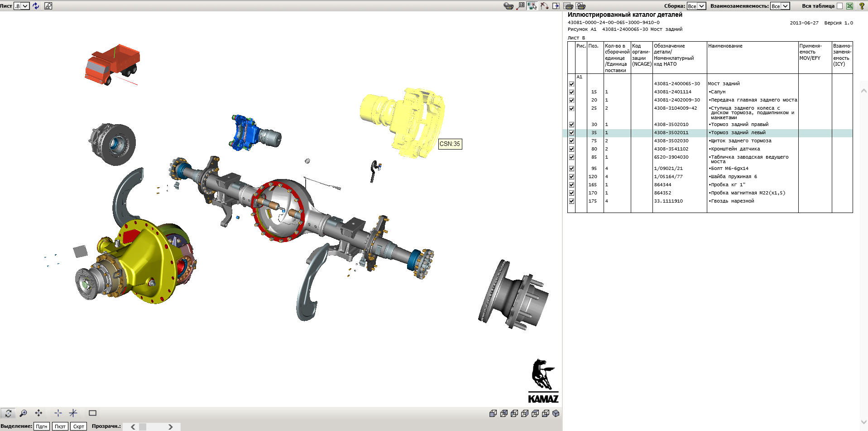Select the Шайба пружинная 6 row
This screenshot has height=431, width=868.
click(x=710, y=177)
